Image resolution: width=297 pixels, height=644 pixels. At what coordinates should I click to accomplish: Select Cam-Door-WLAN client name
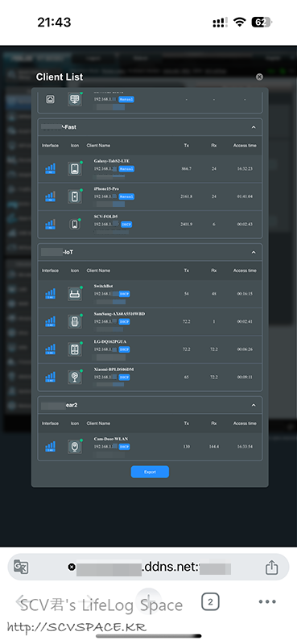(x=111, y=439)
